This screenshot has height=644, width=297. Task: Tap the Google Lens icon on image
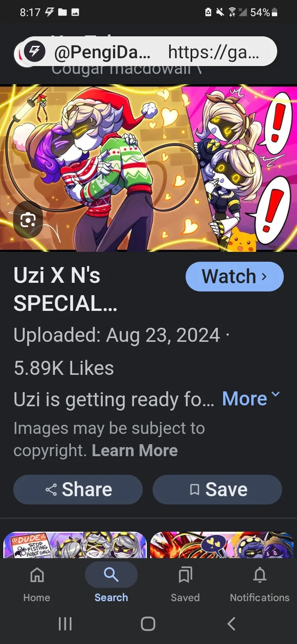(x=28, y=220)
